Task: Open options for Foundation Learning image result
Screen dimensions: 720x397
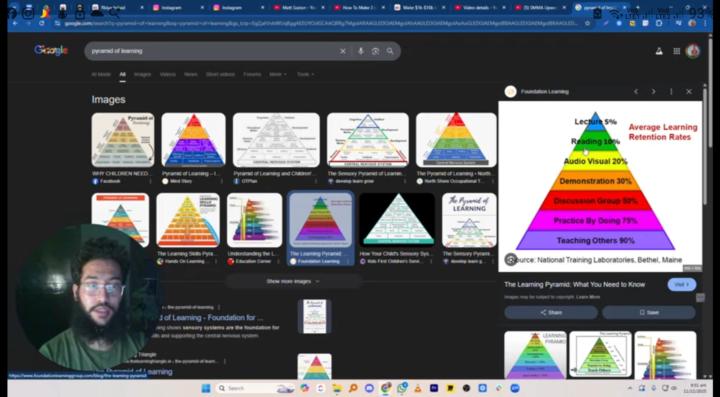Action: (348, 262)
